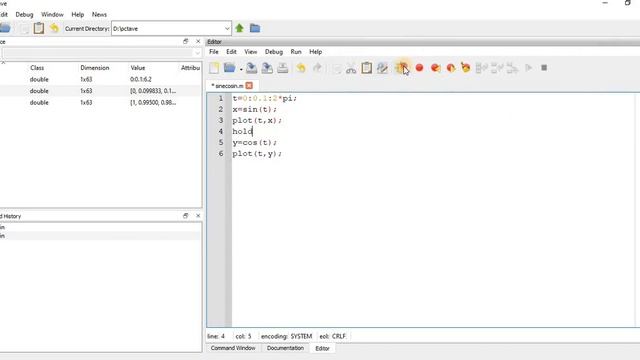Undock the Command History panel

(x=186, y=216)
